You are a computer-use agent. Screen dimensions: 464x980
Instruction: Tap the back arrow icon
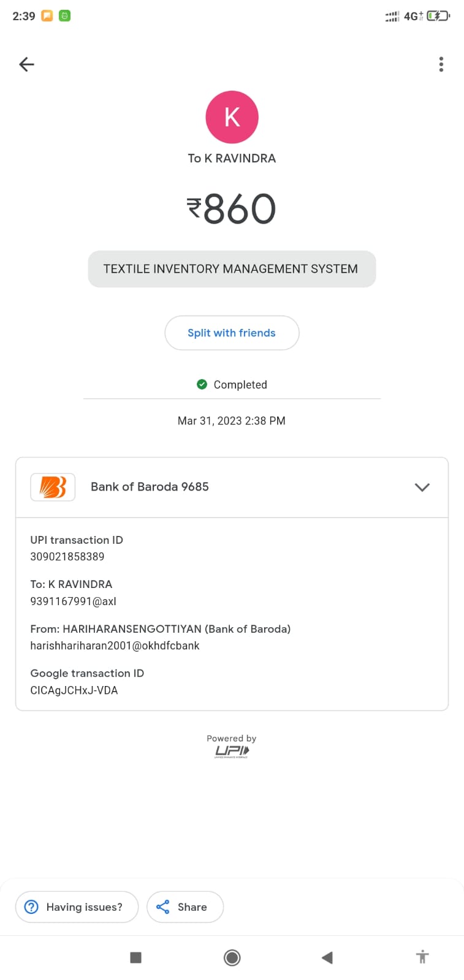pyautogui.click(x=26, y=64)
